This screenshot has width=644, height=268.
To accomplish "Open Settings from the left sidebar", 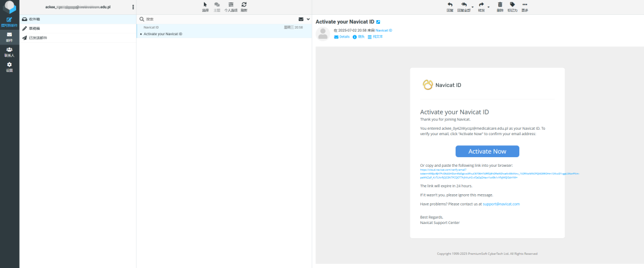I will [10, 67].
